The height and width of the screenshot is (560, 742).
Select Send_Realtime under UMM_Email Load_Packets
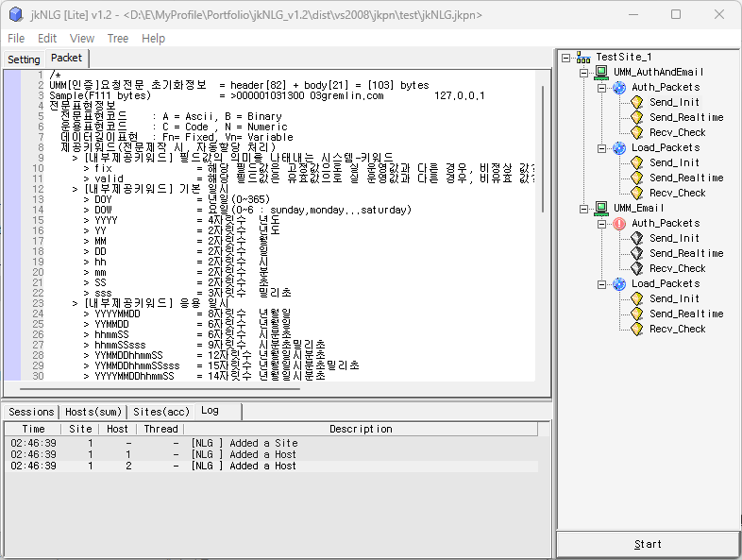tap(685, 314)
